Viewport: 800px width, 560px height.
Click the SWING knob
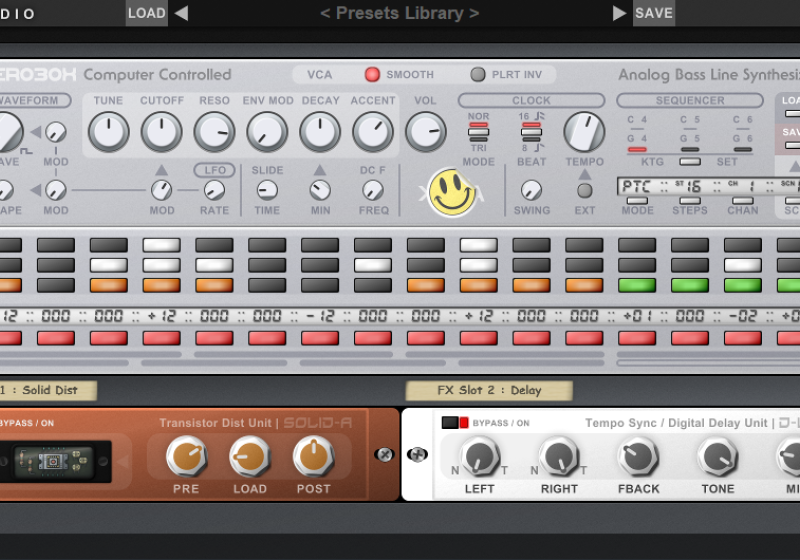tap(531, 190)
